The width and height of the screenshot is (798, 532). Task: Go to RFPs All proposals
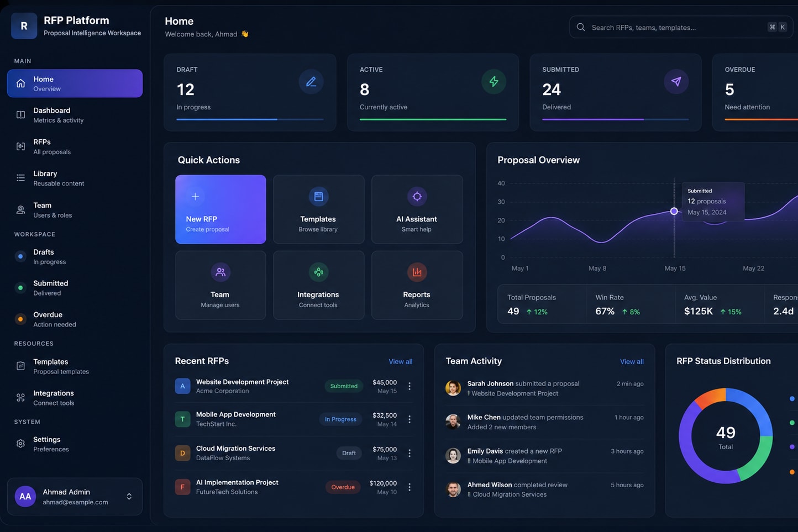pos(75,146)
